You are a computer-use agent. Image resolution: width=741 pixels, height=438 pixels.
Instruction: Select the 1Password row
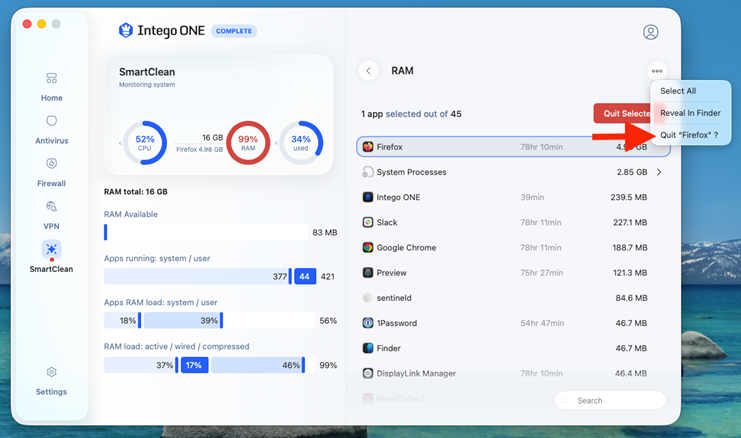513,323
